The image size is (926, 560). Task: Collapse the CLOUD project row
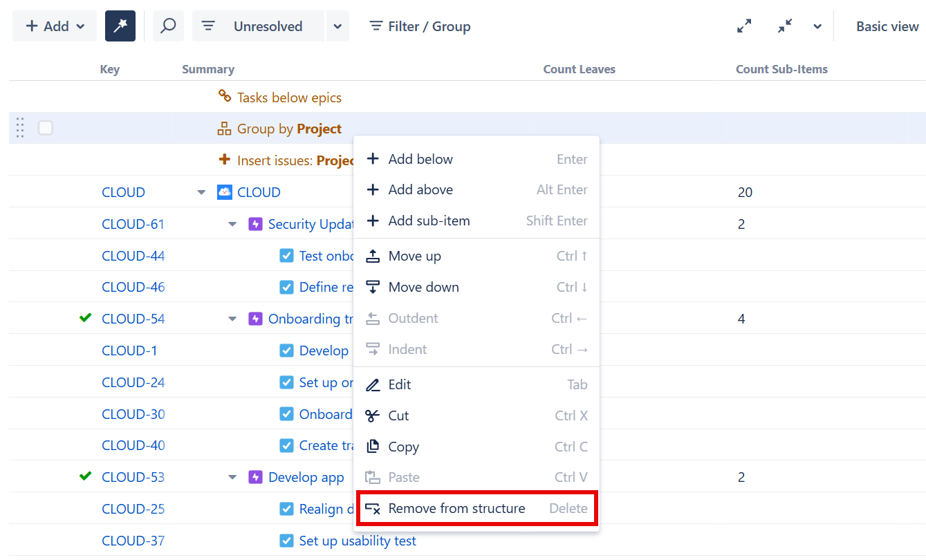(201, 192)
